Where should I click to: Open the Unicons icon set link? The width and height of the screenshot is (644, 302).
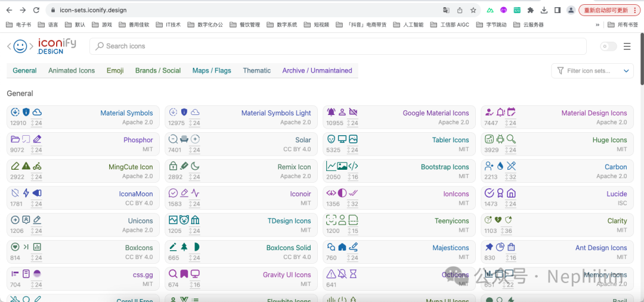coord(141,221)
